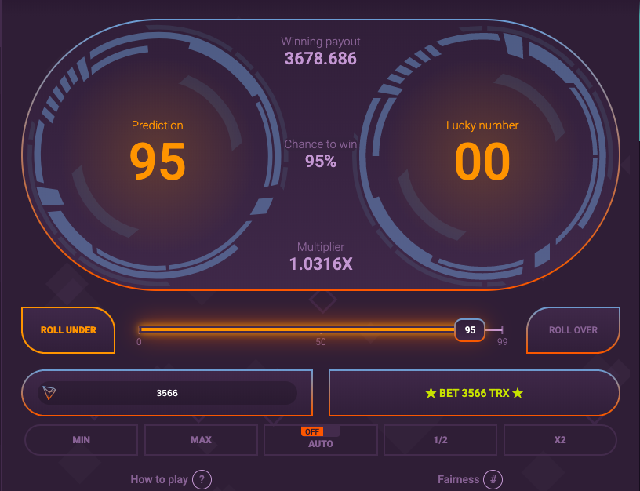The height and width of the screenshot is (491, 640).
Task: Click the slider end near 99
Action: pyautogui.click(x=502, y=330)
